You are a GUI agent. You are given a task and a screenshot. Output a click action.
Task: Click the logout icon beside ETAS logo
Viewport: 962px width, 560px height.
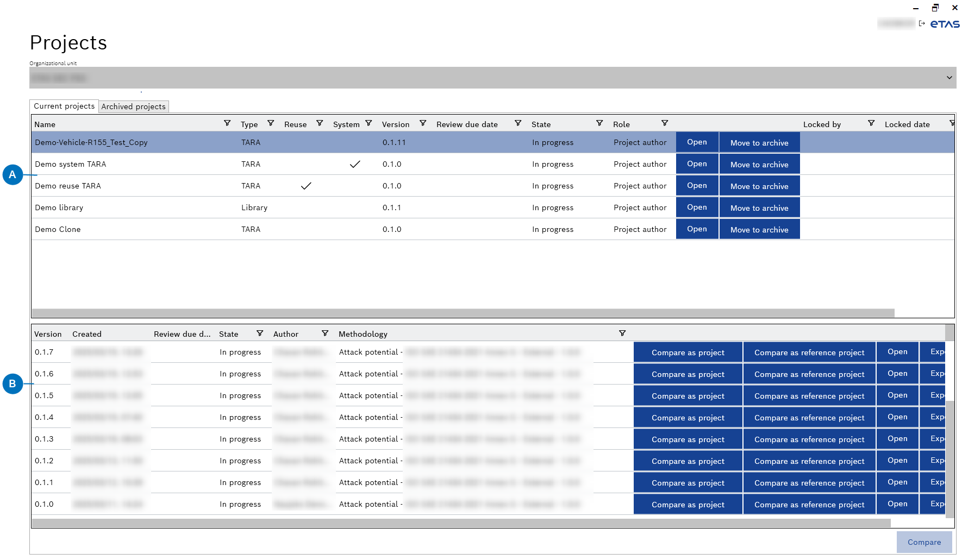(922, 24)
